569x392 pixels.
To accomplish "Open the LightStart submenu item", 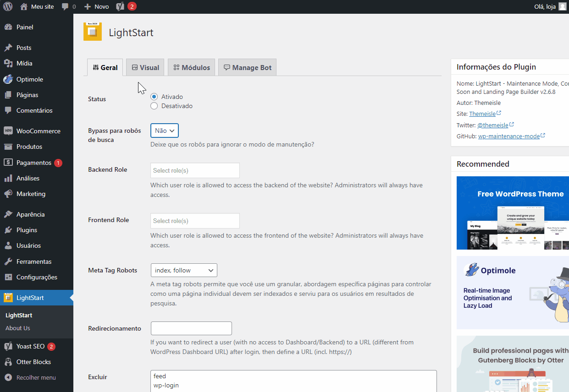I will 19,315.
